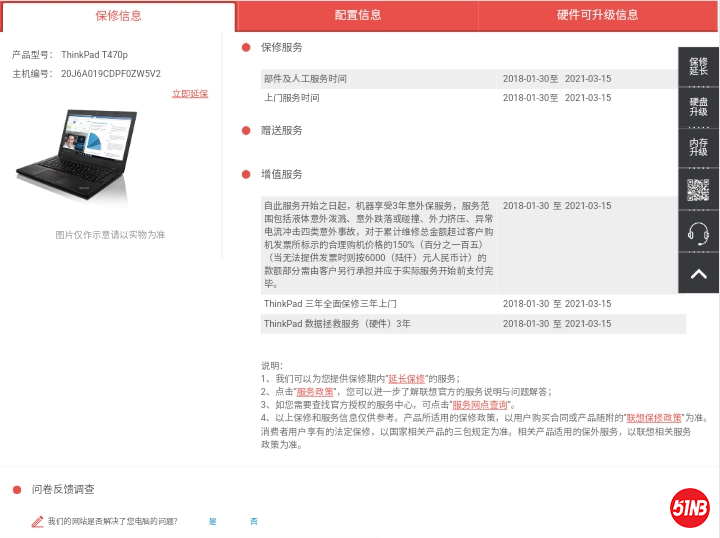Click the 问卷反馈调查 heading

coord(63,489)
